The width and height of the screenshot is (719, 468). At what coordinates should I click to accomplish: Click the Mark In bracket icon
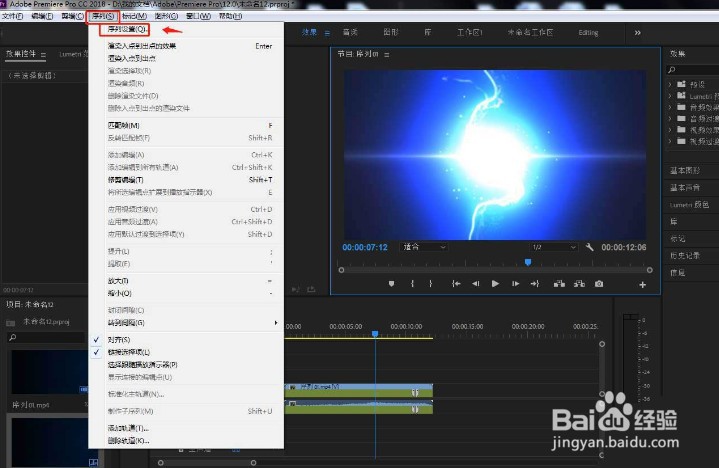[x=412, y=284]
